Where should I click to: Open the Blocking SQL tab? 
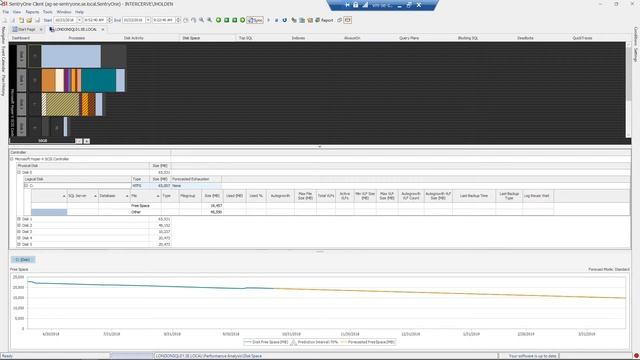(x=468, y=38)
